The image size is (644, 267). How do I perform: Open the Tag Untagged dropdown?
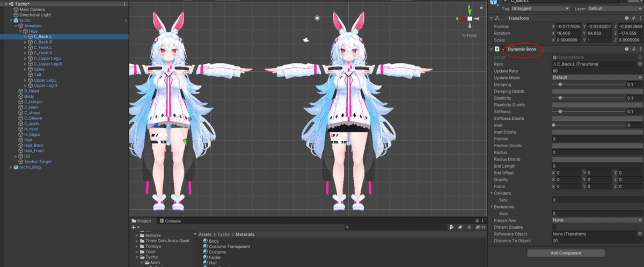pos(540,9)
